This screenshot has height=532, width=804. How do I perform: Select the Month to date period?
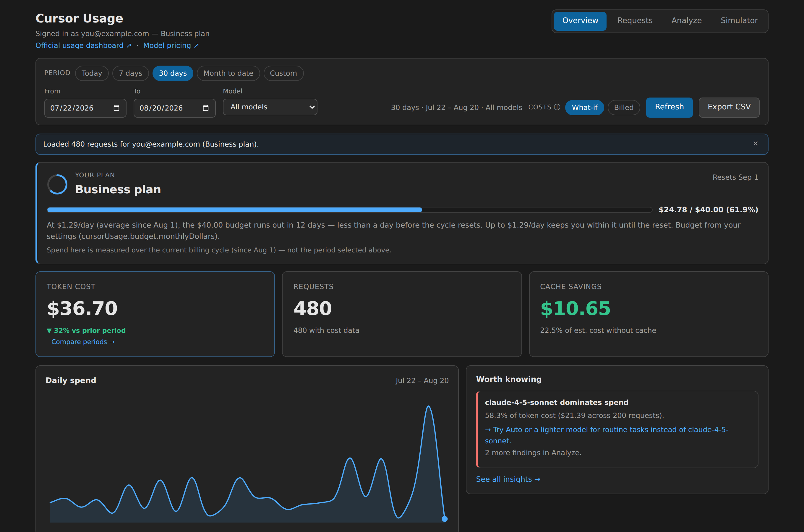(228, 73)
